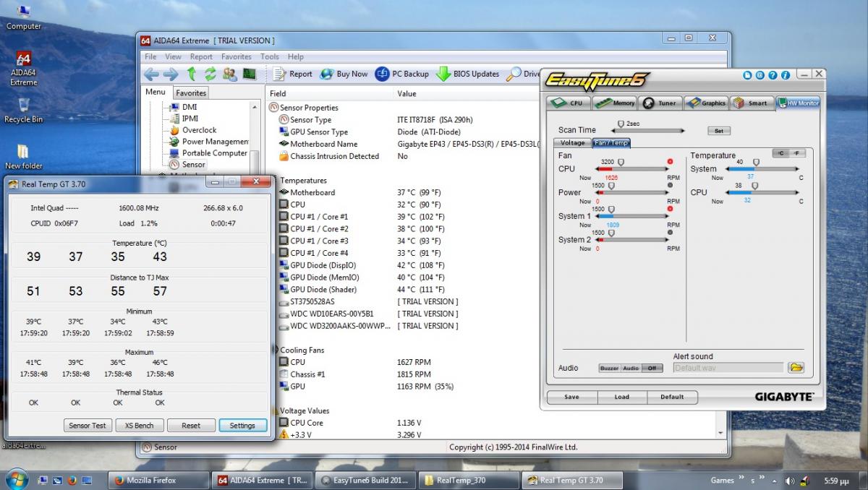Viewport: 868px width, 490px height.
Task: Open the New folder desktop icon
Action: [23, 156]
